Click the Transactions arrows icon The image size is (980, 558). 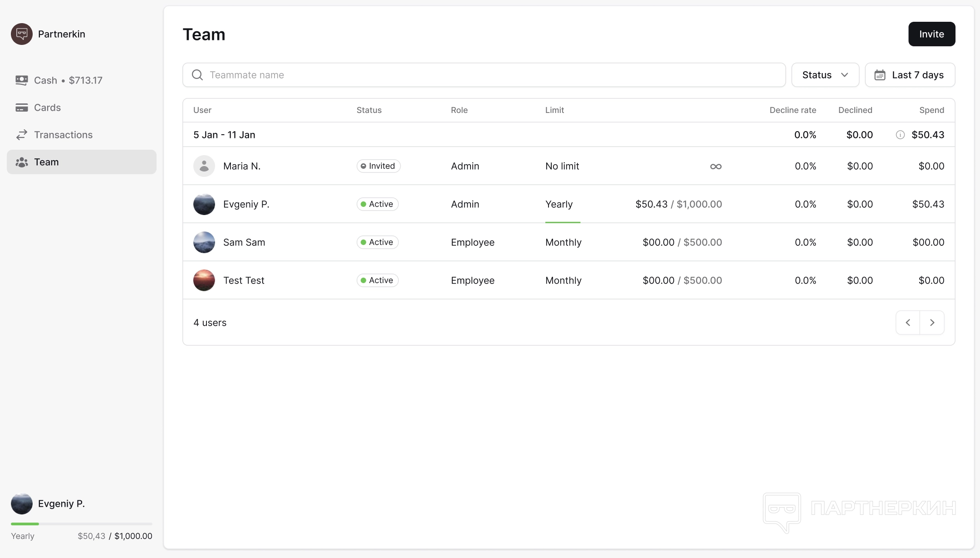[x=21, y=135]
